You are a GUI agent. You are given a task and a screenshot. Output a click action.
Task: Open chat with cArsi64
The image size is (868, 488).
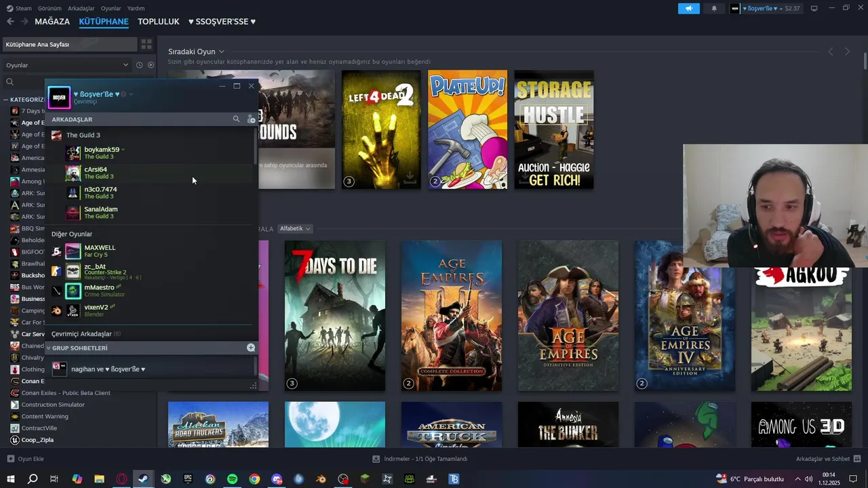pos(149,173)
